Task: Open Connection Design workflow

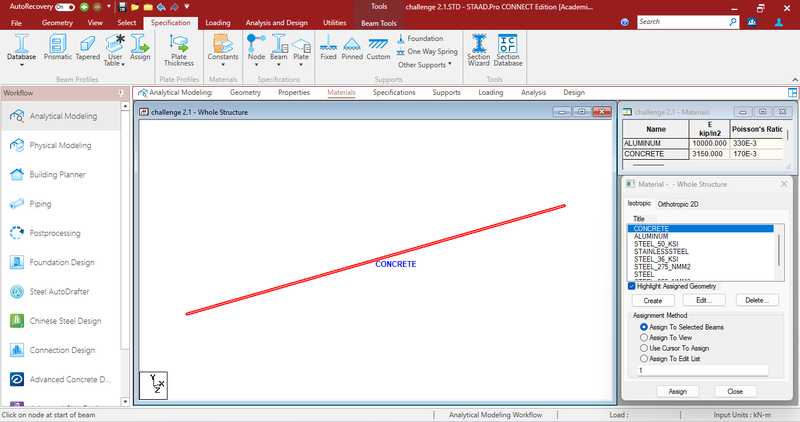Action: (61, 350)
